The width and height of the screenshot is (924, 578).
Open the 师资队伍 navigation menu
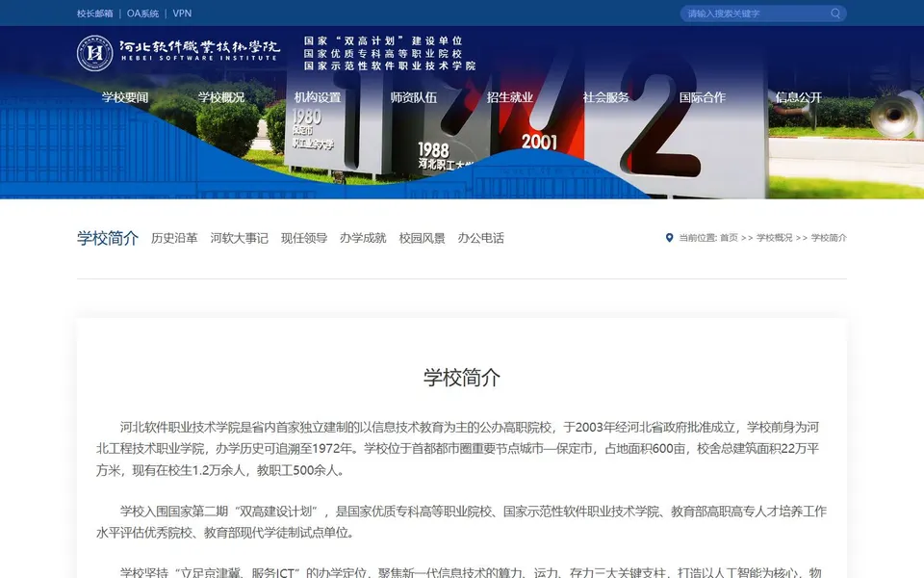click(414, 97)
